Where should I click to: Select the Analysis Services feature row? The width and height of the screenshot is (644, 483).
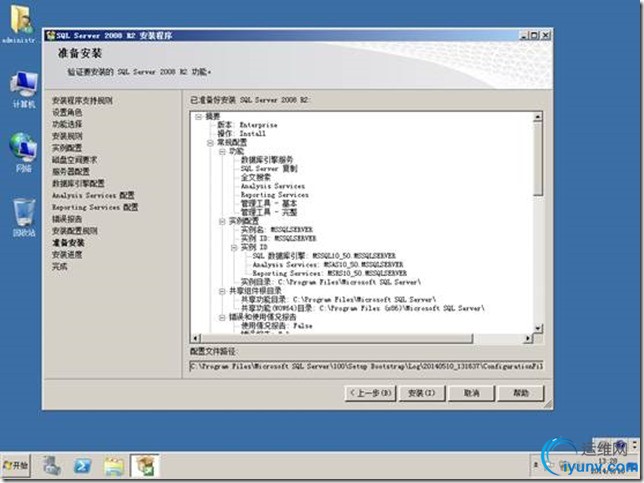pyautogui.click(x=273, y=186)
